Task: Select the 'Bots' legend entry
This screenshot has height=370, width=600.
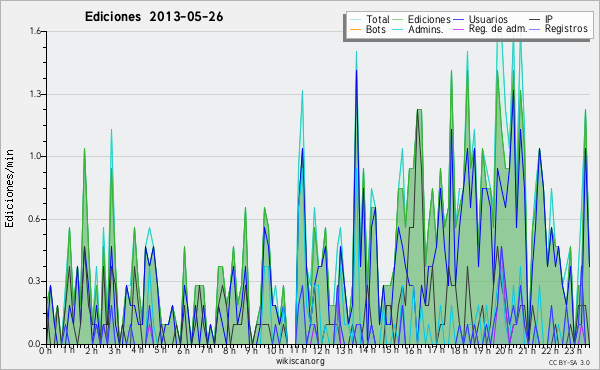Action: point(376,29)
